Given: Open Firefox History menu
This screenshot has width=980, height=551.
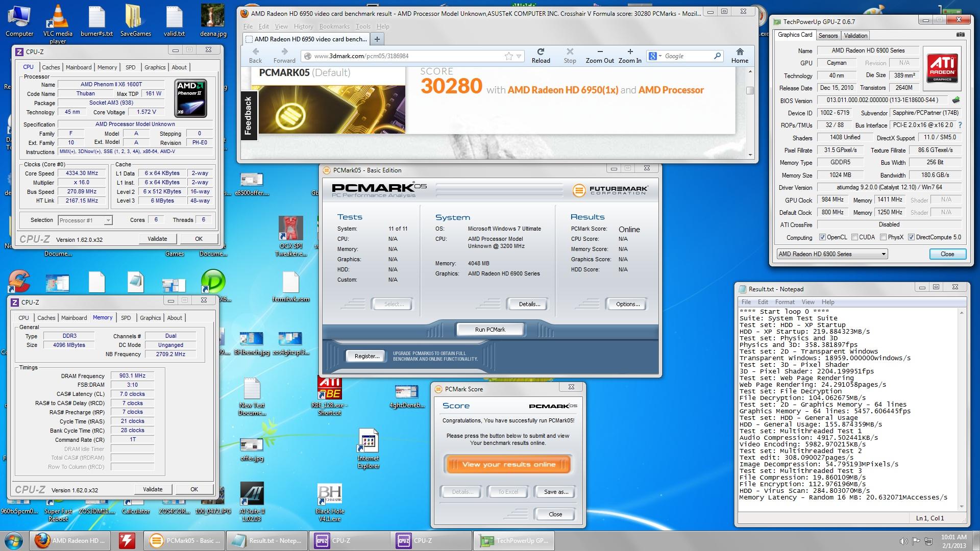Looking at the screenshot, I should point(303,27).
